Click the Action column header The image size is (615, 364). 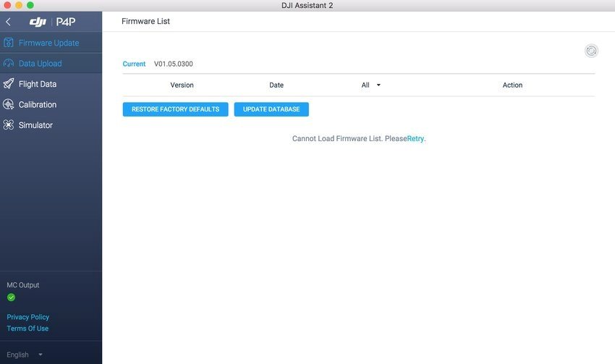tap(512, 85)
